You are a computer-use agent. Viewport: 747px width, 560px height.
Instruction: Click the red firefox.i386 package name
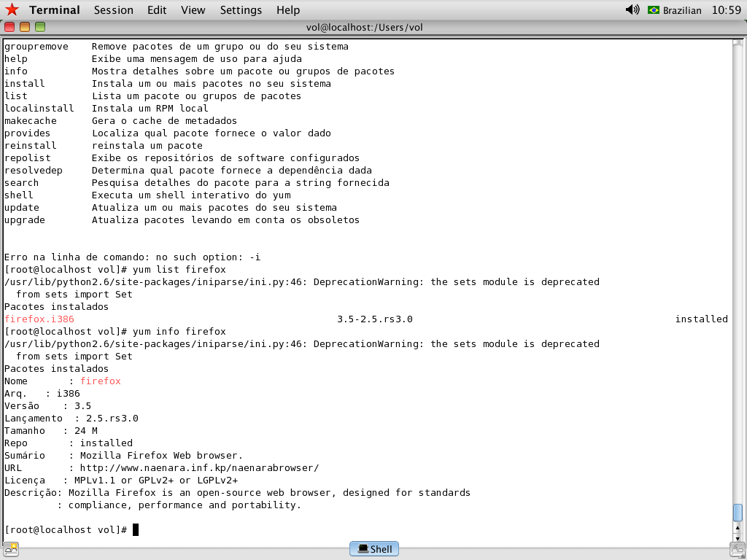point(39,319)
